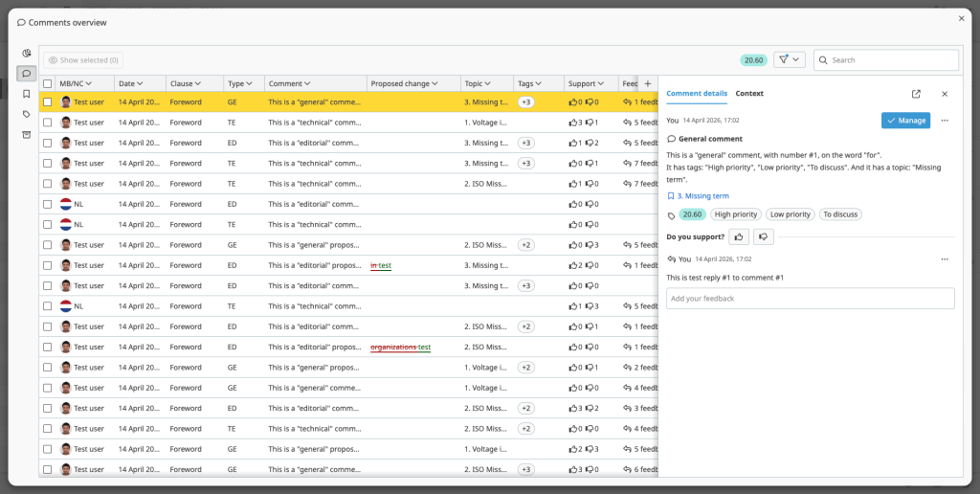
Task: Open the filter funnel dropdown
Action: coord(790,60)
